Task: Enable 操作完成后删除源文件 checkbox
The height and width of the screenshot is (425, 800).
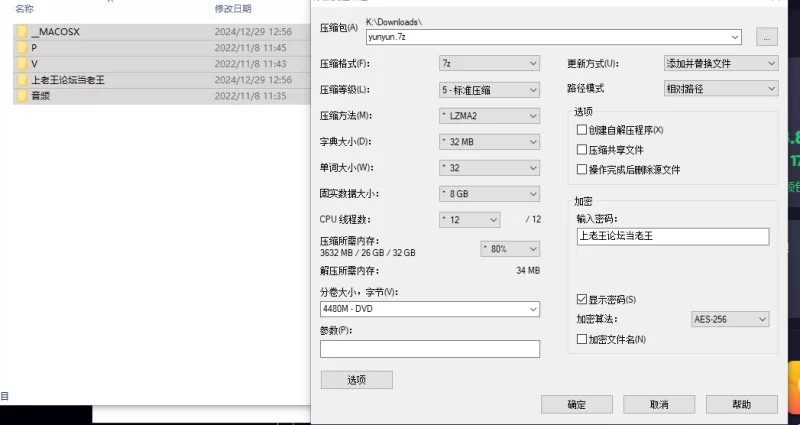Action: click(x=582, y=169)
